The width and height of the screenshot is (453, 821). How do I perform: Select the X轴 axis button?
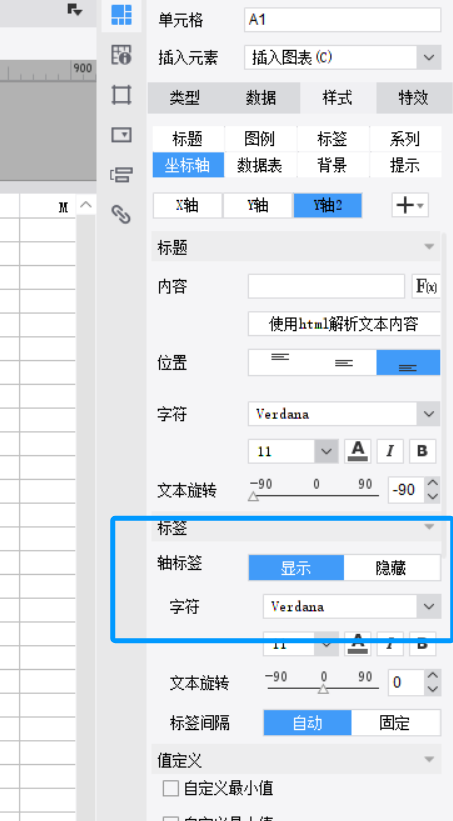[187, 205]
